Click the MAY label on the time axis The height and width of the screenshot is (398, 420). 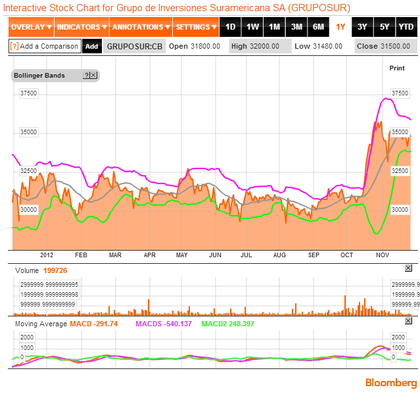(x=182, y=255)
